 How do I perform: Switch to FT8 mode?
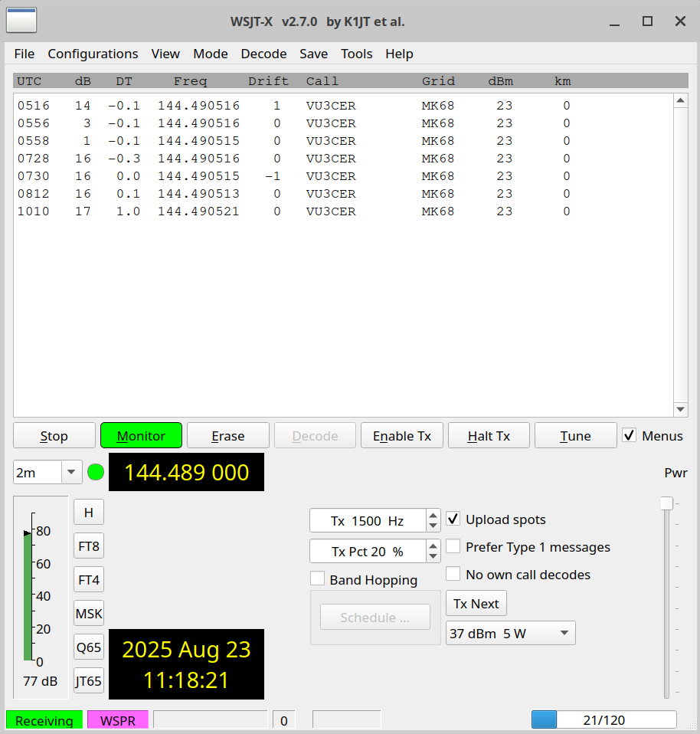(x=88, y=546)
